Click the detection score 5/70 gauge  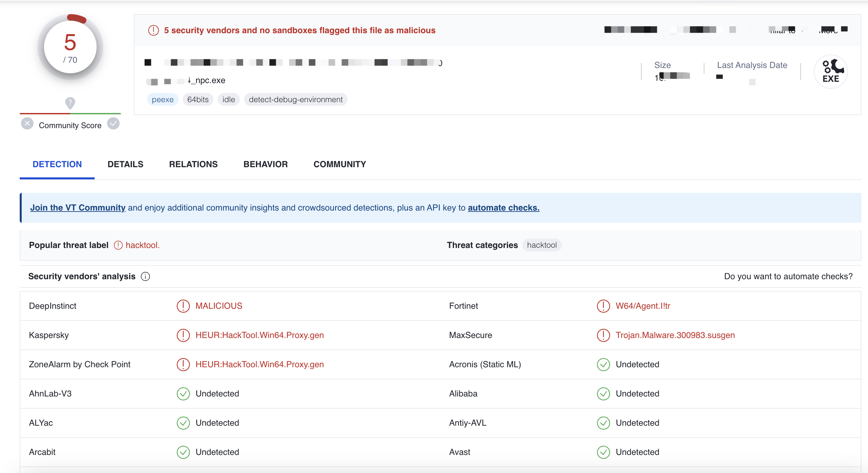pyautogui.click(x=70, y=47)
